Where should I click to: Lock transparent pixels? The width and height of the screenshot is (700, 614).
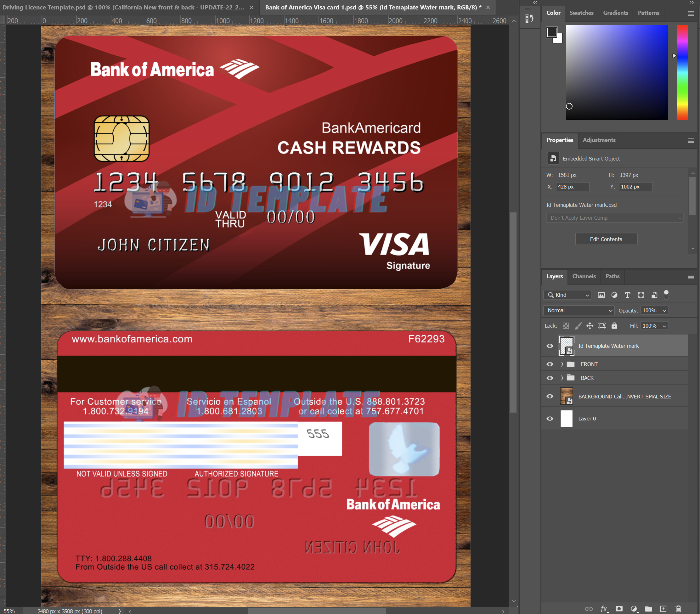(566, 326)
